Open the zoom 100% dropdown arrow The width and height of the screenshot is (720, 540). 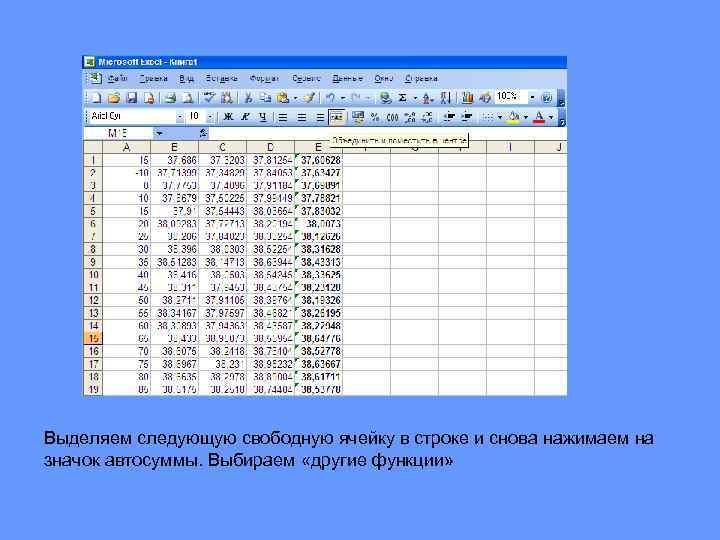532,97
